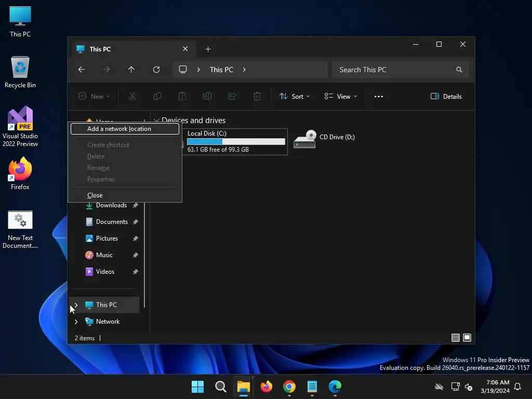Click the Cut scissors icon
Screen dimensions: 532x399
(x=132, y=96)
